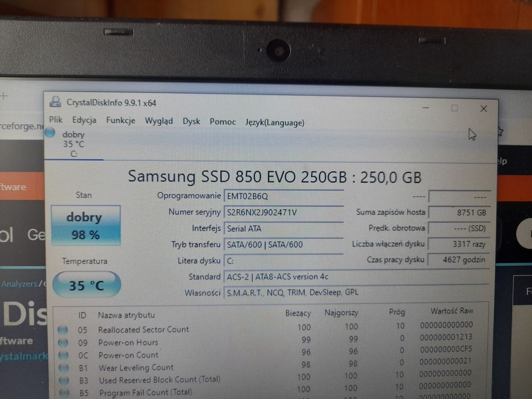
Task: Click the Numer seryjny label
Action: point(195,211)
